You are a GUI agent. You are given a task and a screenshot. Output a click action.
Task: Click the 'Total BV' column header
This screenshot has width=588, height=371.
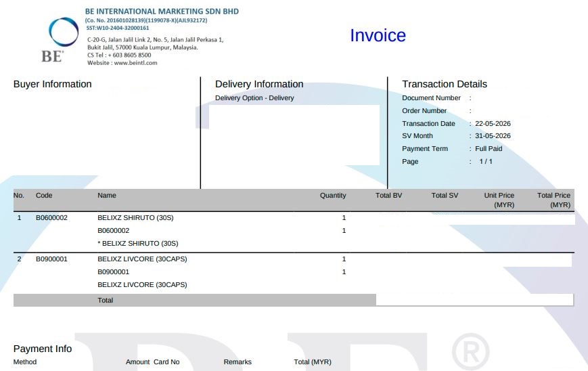[x=388, y=196]
